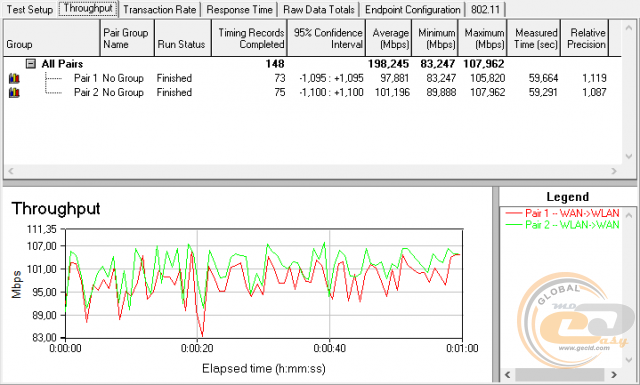Click Pair 1 minimum value 83,247
Screen dimensions: 640x385
coord(441,78)
